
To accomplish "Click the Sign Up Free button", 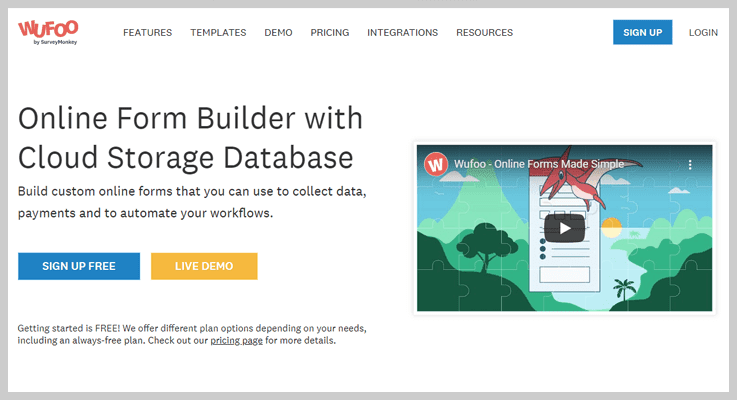I will click(79, 266).
